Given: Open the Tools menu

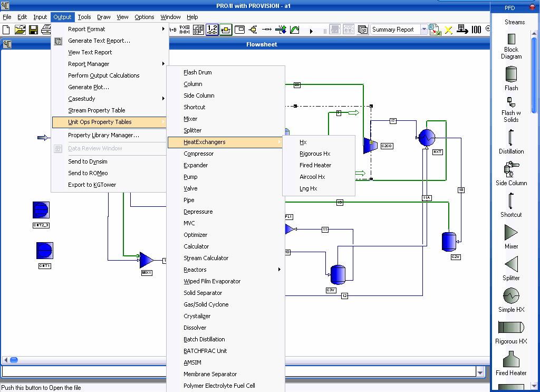Looking at the screenshot, I should tap(84, 17).
